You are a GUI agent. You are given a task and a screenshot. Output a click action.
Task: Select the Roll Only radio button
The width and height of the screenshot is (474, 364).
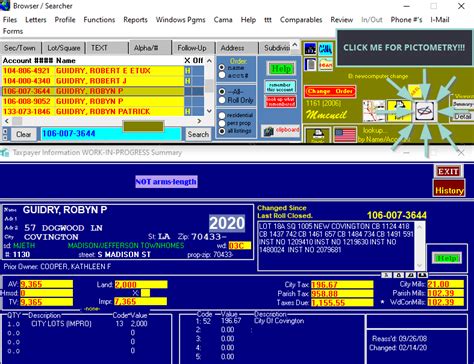[x=222, y=100]
